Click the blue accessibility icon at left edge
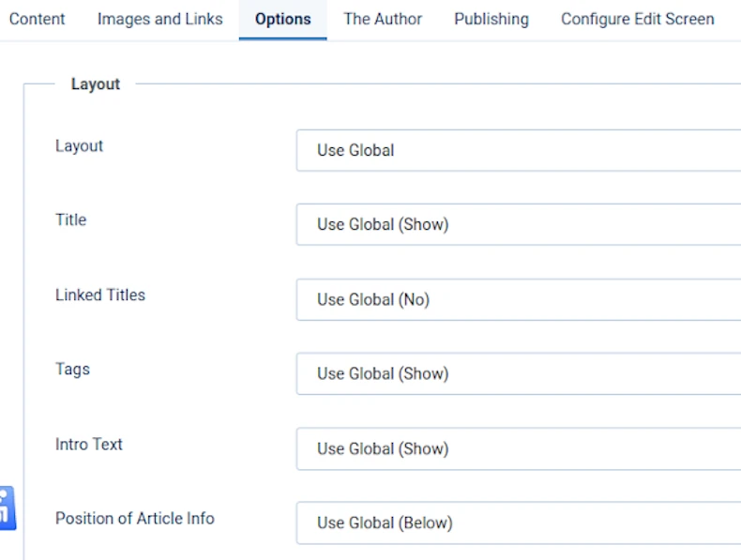Viewport: 741px width, 560px height. (x=8, y=508)
